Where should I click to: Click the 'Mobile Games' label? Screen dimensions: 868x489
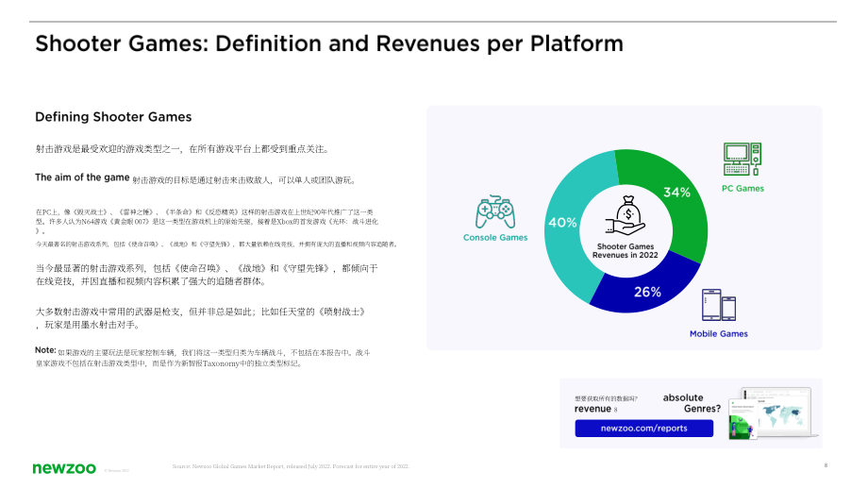[719, 334]
